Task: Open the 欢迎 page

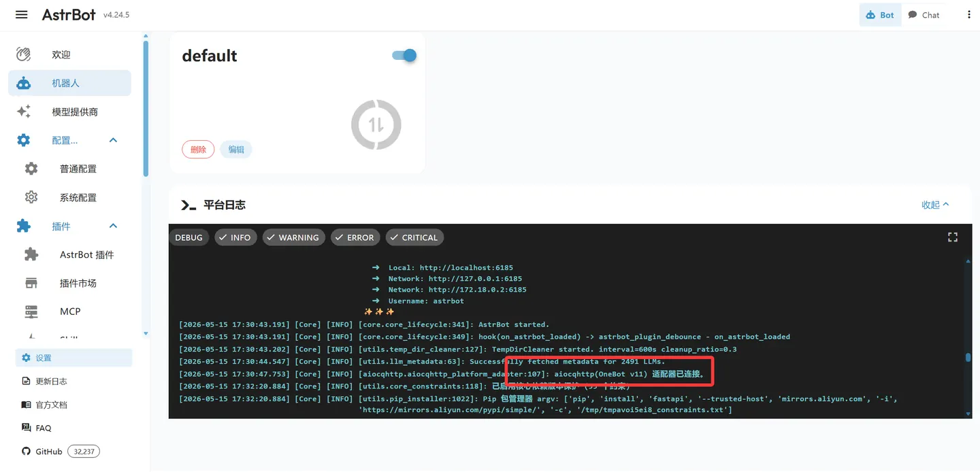Action: [69, 54]
